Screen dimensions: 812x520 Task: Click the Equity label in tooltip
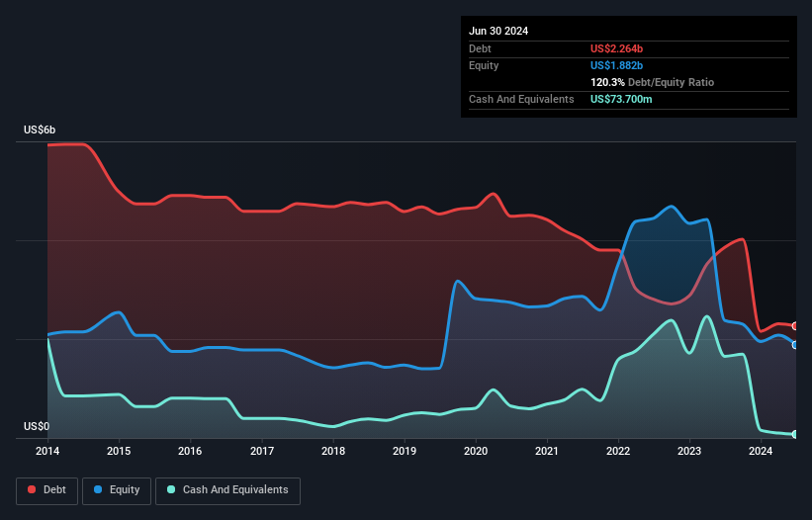pyautogui.click(x=484, y=65)
